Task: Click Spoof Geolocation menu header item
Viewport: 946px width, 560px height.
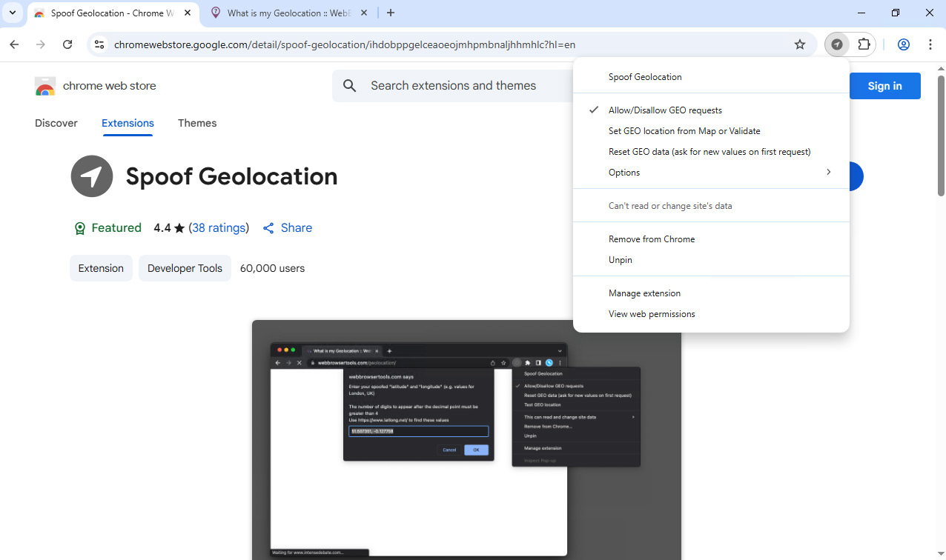Action: point(711,77)
